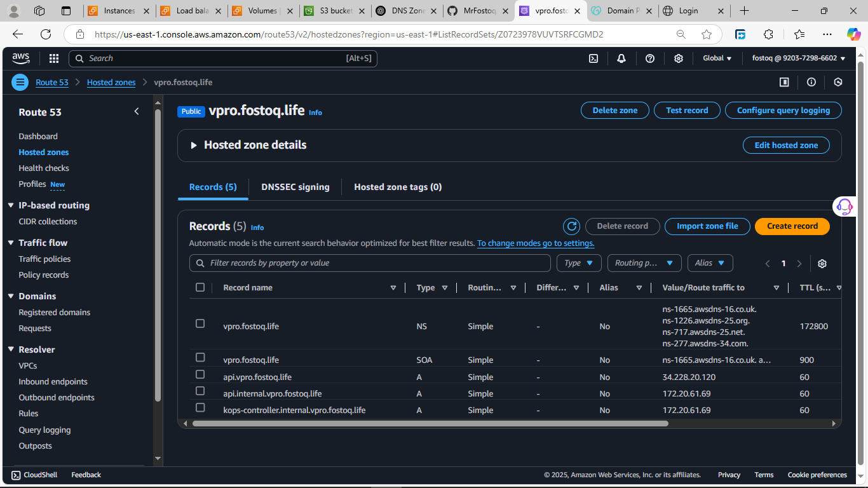
Task: Go to next records page arrow
Action: point(799,264)
